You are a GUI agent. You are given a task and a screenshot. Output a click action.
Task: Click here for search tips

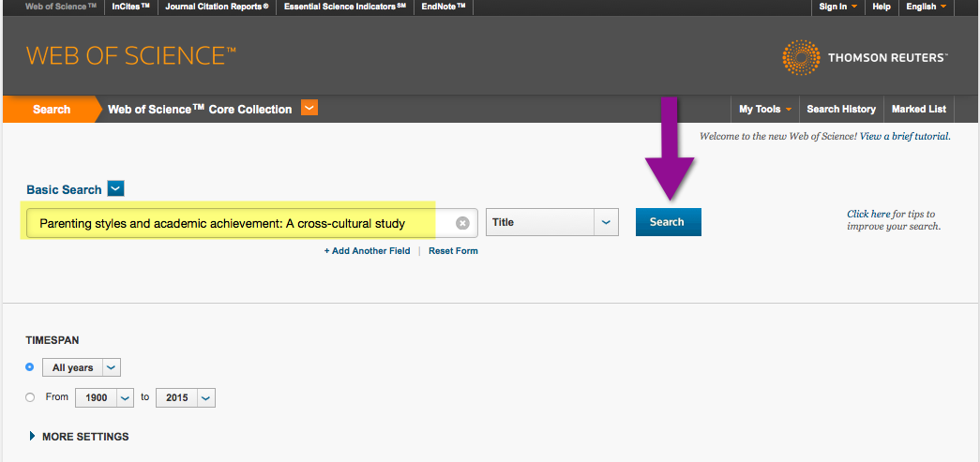(x=868, y=215)
